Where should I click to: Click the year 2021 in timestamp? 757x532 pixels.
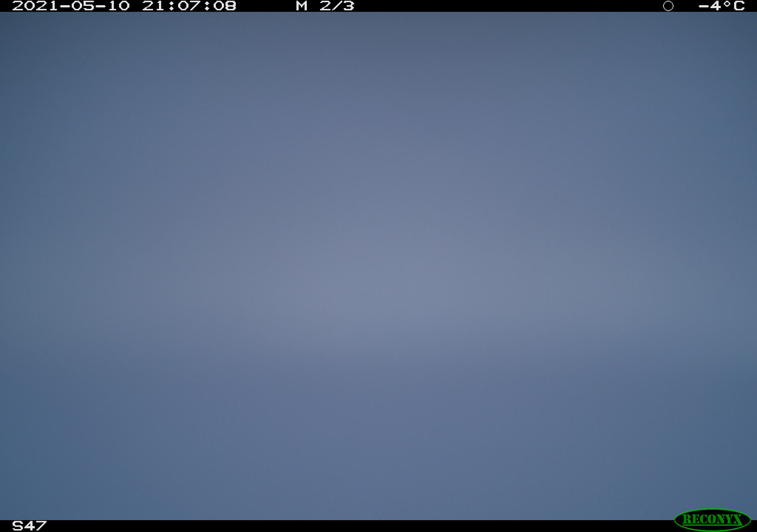(35, 6)
